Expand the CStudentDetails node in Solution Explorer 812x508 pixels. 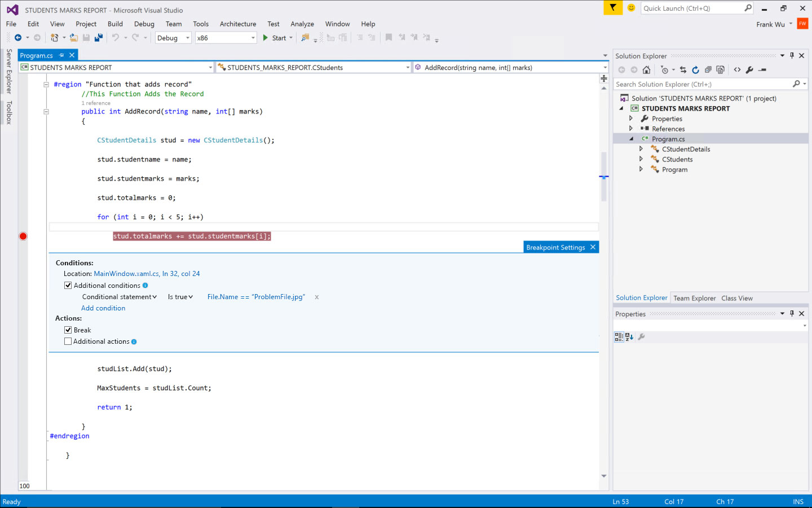pos(641,149)
